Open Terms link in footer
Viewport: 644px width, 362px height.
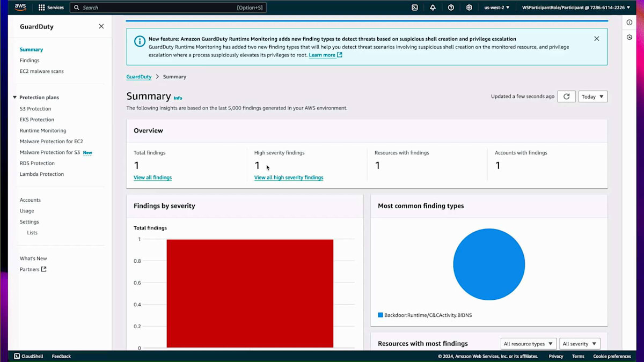(x=578, y=356)
